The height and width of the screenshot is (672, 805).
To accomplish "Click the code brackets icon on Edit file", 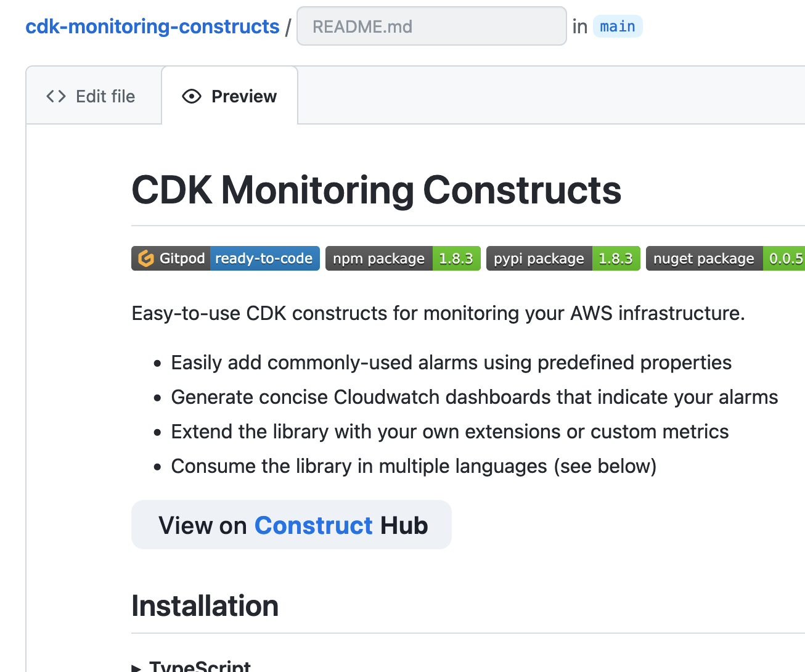I will 56,96.
